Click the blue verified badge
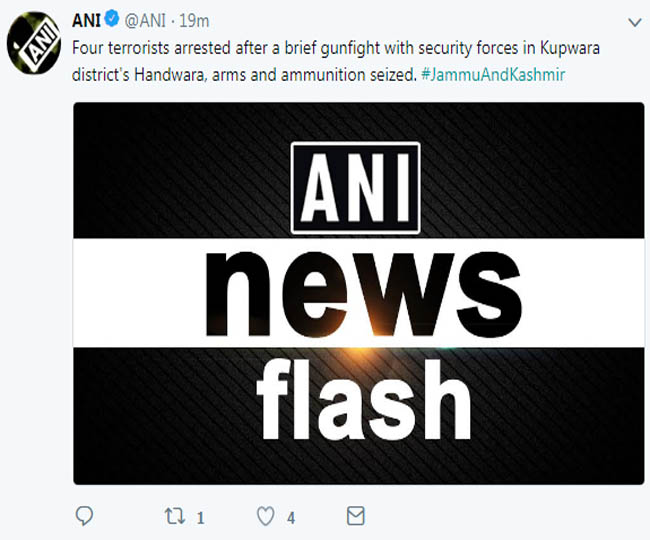650x540 pixels. 112,19
